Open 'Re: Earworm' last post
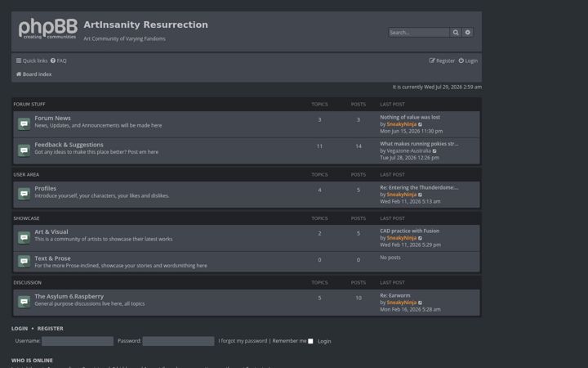 pyautogui.click(x=395, y=295)
